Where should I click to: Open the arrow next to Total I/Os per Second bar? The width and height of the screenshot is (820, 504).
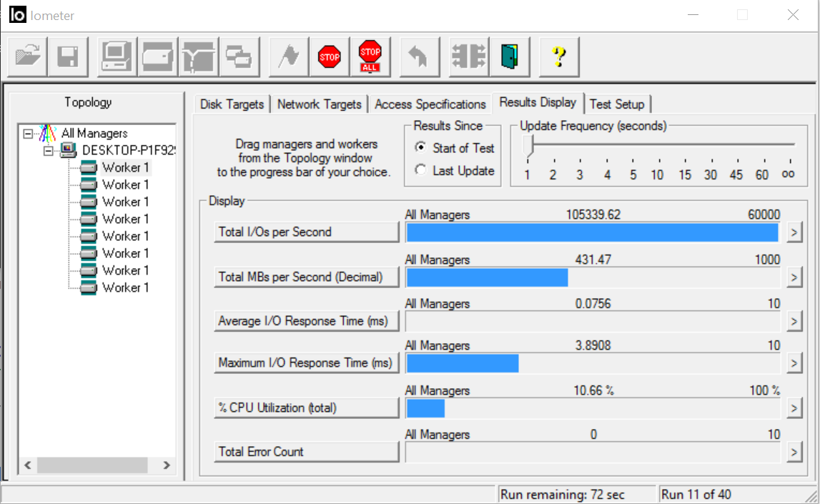click(794, 232)
